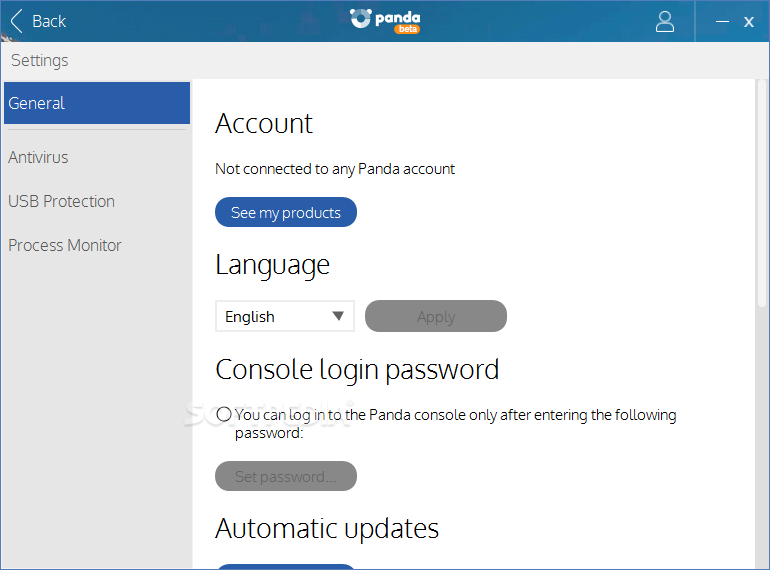This screenshot has height=570, width=770.
Task: Click the Panda beta logo
Action: click(385, 21)
